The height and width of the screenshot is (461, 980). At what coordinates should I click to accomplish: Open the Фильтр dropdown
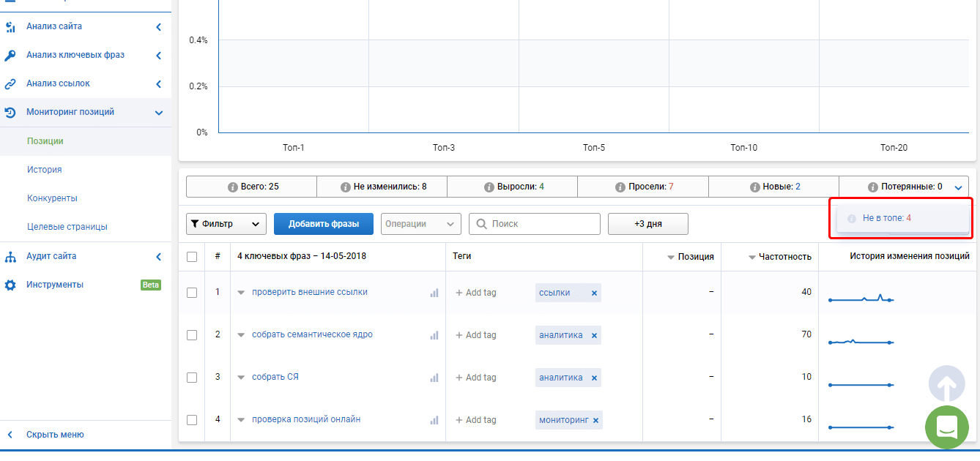[226, 224]
